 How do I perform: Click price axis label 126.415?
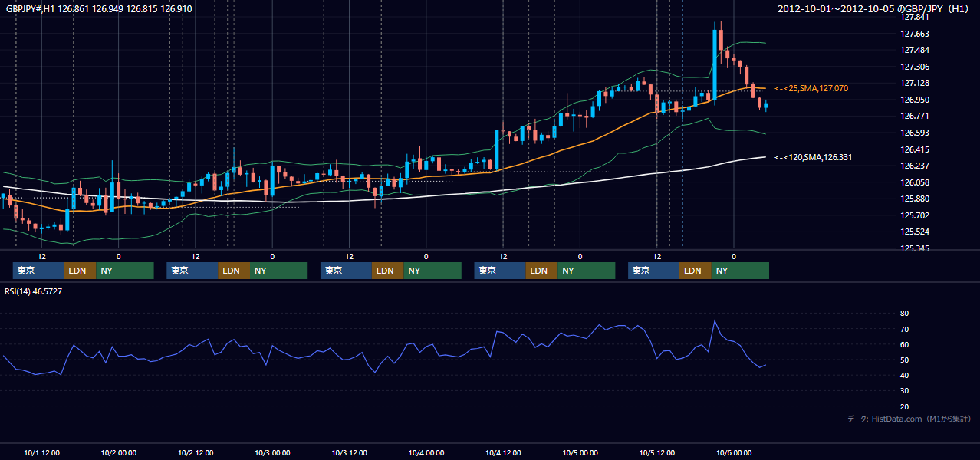(x=916, y=149)
